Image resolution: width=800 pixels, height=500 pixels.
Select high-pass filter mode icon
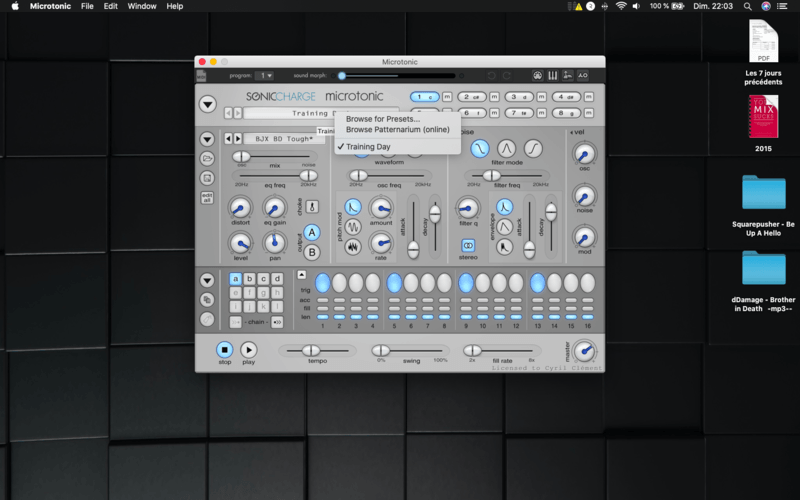pyautogui.click(x=533, y=148)
